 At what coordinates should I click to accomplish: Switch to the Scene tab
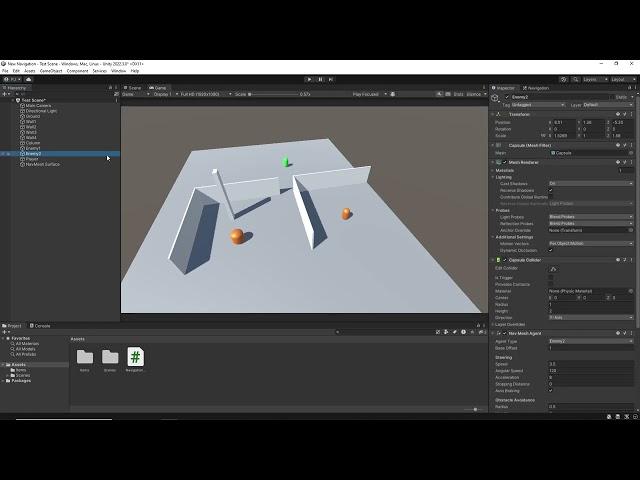[x=135, y=88]
